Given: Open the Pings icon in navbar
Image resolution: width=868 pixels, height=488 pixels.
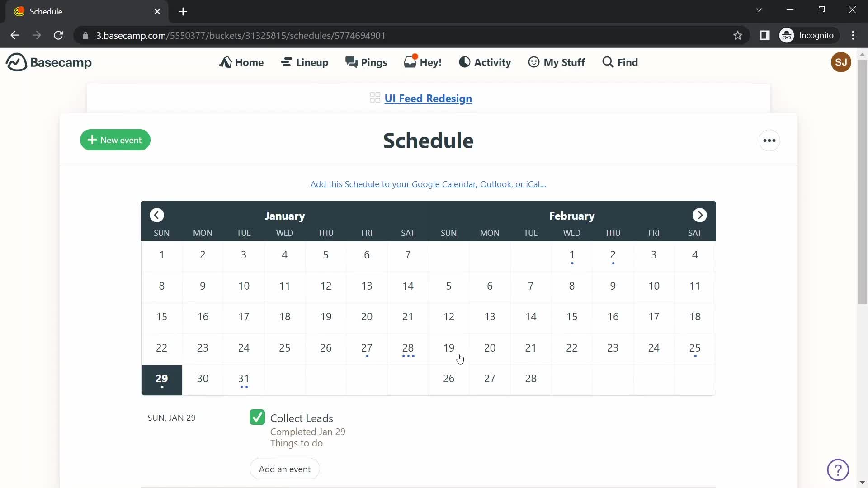Looking at the screenshot, I should [365, 62].
